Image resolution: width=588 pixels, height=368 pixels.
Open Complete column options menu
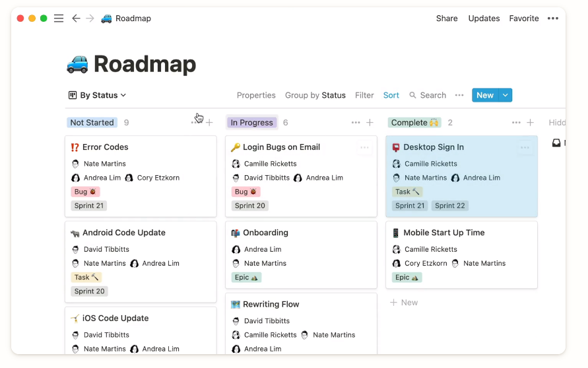pos(516,122)
